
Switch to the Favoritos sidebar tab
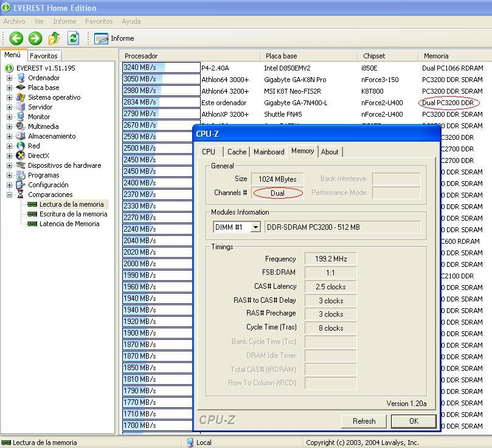[x=44, y=56]
